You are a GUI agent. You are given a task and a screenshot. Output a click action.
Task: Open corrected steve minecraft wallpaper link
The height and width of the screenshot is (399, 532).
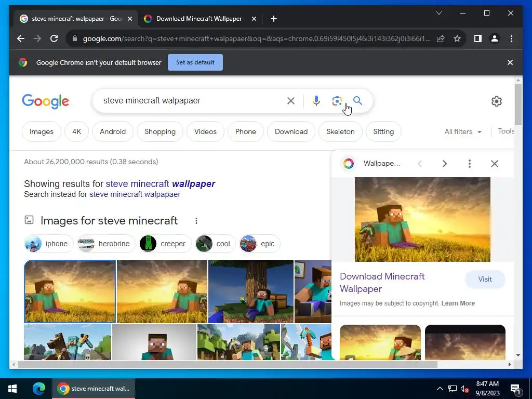point(161,184)
